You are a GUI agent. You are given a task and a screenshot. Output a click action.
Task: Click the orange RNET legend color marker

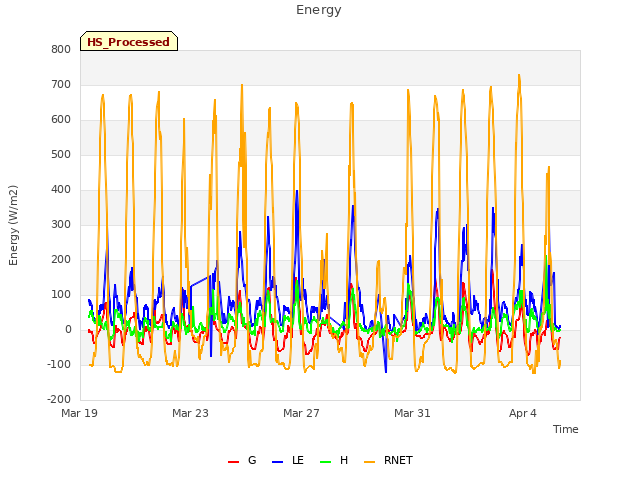369,462
